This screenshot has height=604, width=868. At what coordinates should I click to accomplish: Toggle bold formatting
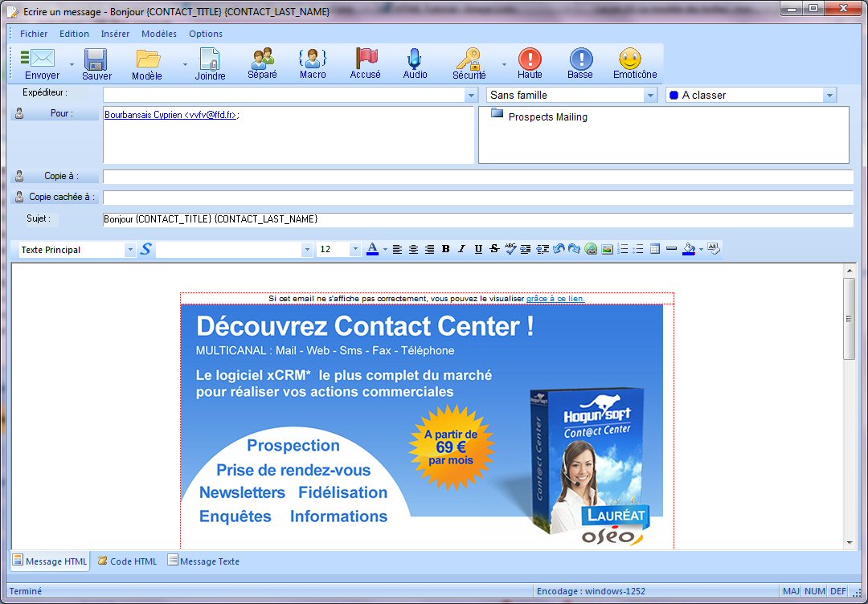445,250
